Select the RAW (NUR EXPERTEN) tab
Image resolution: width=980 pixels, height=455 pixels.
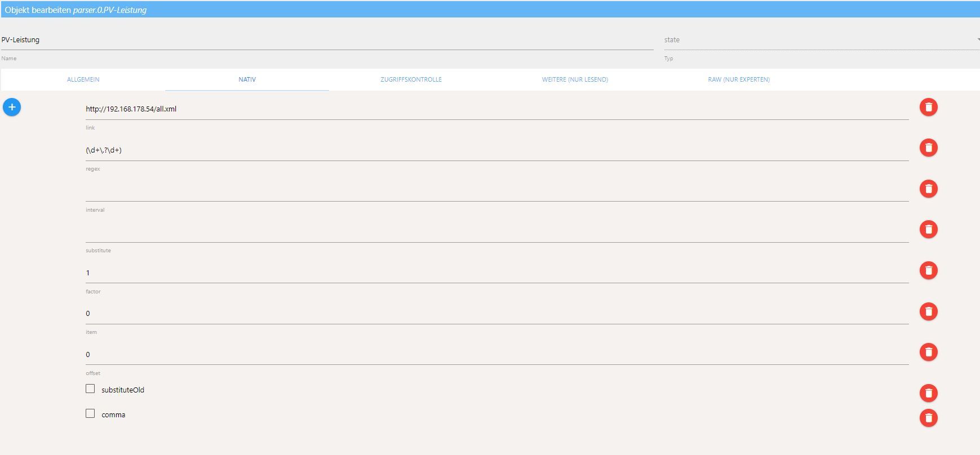click(739, 79)
